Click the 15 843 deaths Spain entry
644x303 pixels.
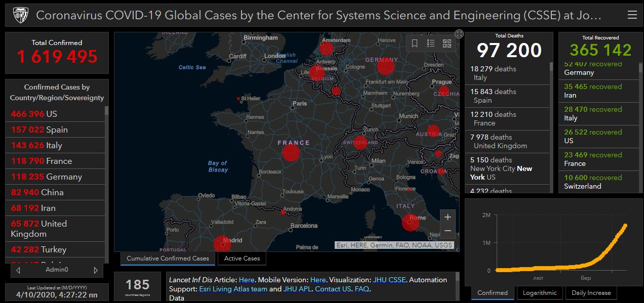pos(507,96)
